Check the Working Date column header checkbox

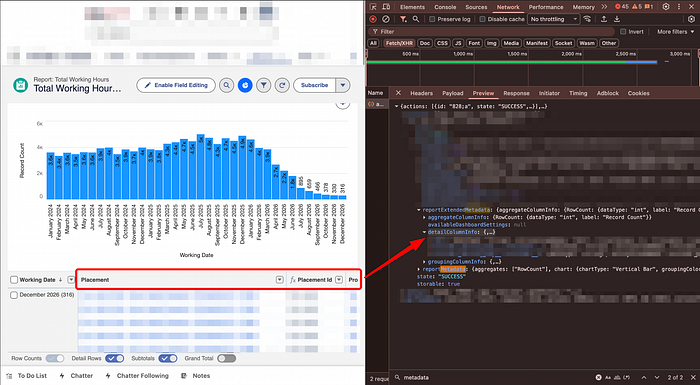(14, 280)
